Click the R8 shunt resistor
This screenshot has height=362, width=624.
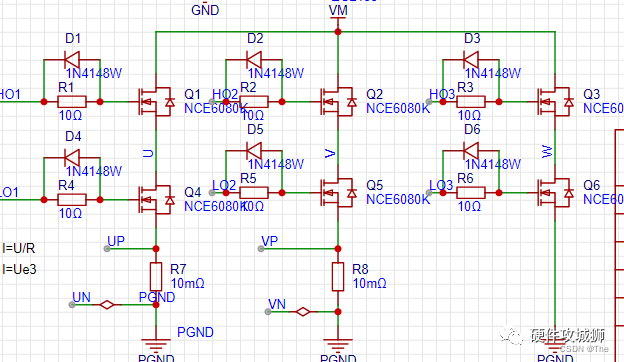[x=338, y=276]
